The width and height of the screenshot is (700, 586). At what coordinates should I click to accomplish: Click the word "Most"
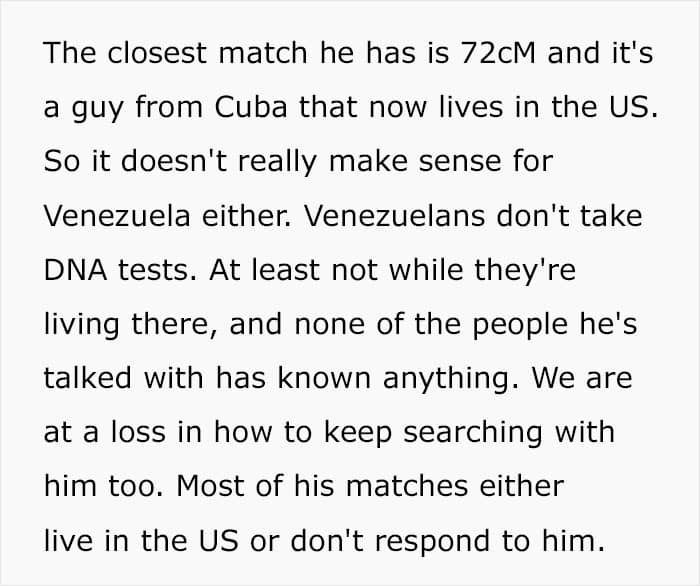click(211, 486)
